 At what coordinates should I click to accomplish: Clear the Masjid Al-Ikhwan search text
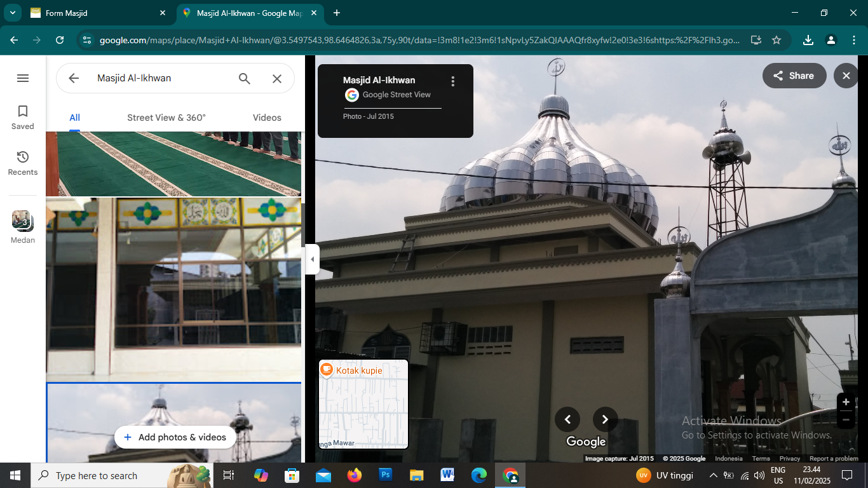pos(277,78)
